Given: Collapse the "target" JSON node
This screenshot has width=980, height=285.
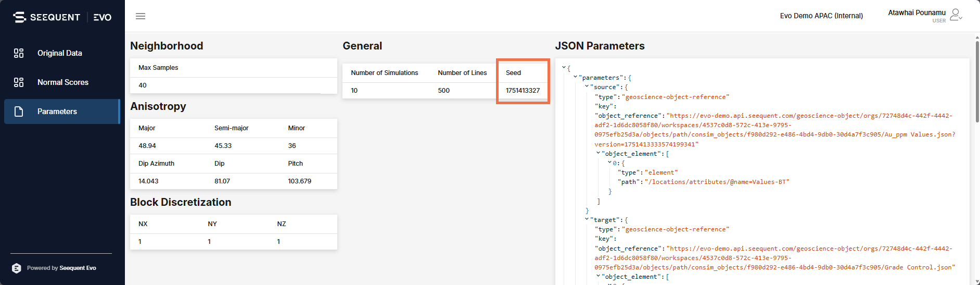Looking at the screenshot, I should tap(587, 219).
